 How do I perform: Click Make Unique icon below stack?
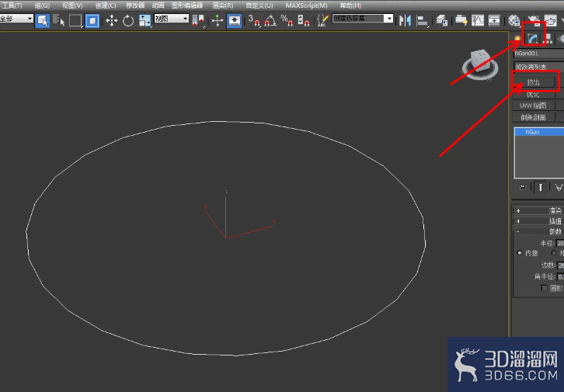click(x=559, y=187)
